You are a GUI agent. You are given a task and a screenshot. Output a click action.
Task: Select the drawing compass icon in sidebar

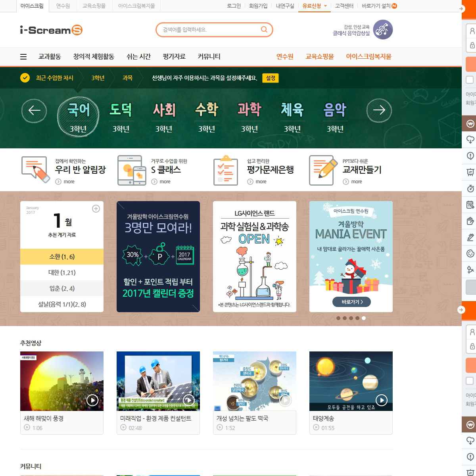(470, 270)
